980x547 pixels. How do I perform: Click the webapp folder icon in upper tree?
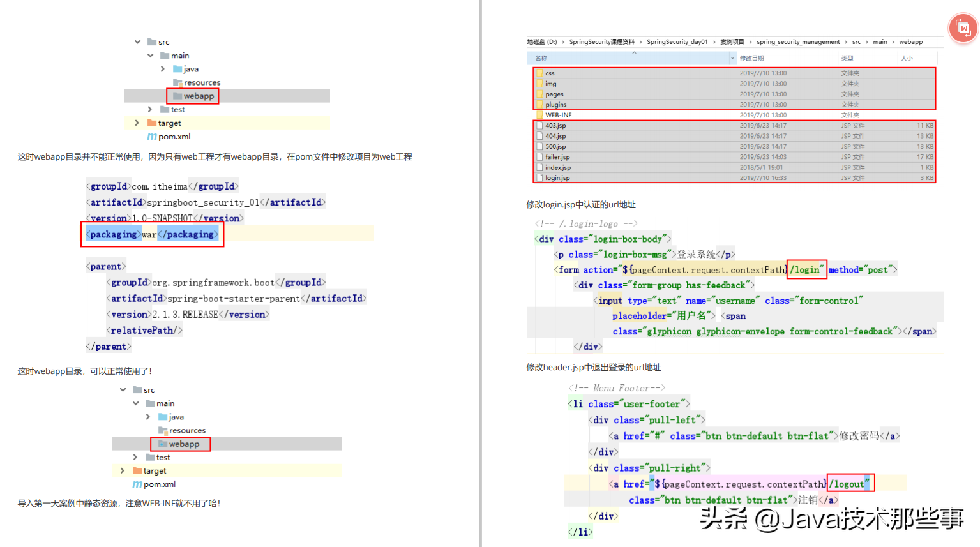pyautogui.click(x=177, y=96)
